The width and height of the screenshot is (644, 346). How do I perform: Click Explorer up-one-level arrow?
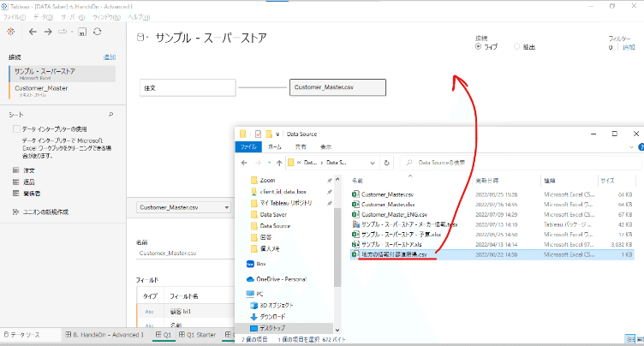[279, 163]
